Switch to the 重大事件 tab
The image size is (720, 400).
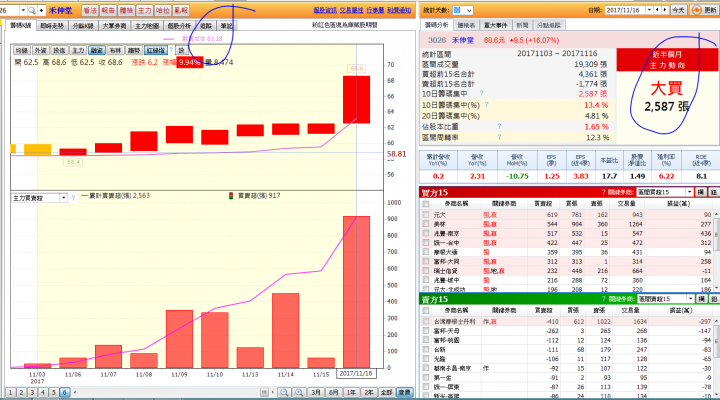tap(495, 25)
